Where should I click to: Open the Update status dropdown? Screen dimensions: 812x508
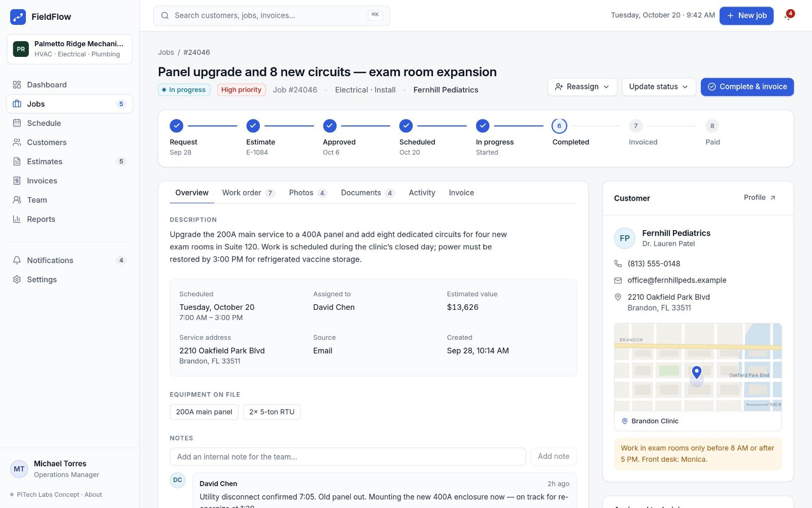(659, 87)
